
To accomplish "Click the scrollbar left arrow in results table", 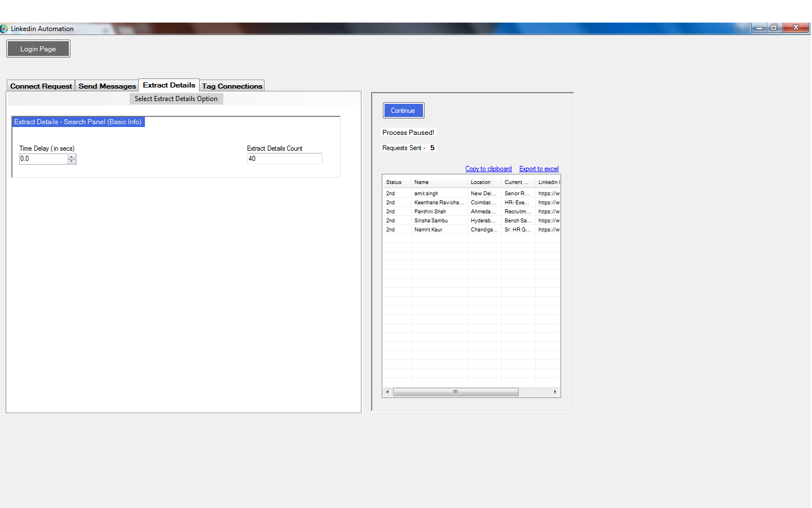I will point(387,392).
